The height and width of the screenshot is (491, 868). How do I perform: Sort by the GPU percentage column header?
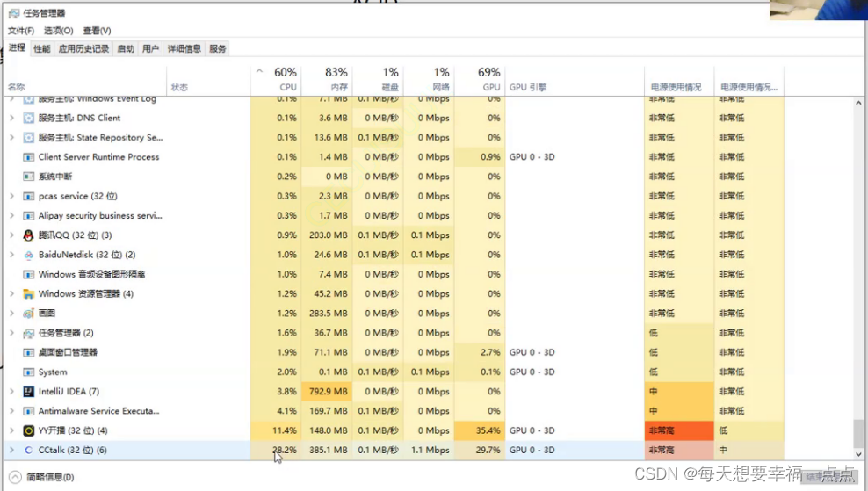click(480, 80)
